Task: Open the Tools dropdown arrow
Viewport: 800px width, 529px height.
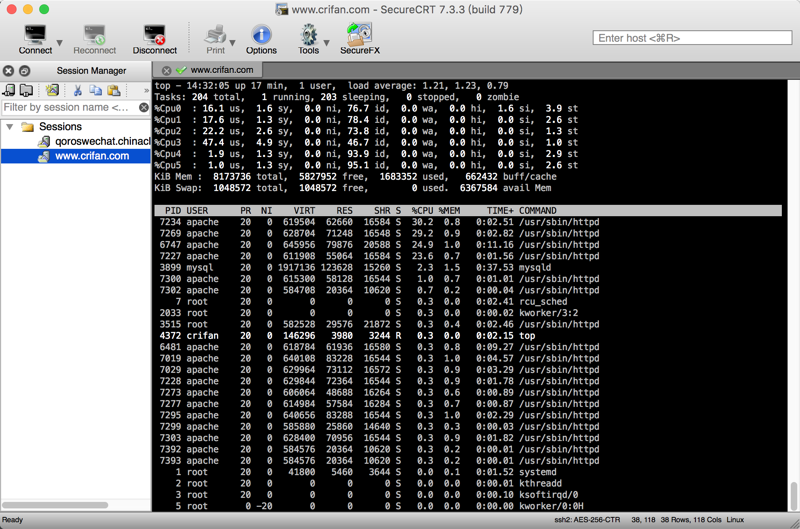Action: (327, 43)
